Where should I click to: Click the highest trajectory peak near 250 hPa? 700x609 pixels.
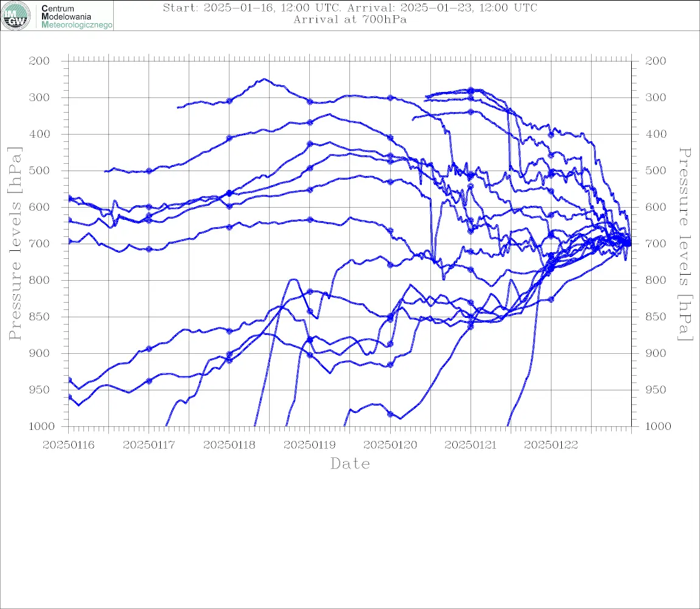264,80
